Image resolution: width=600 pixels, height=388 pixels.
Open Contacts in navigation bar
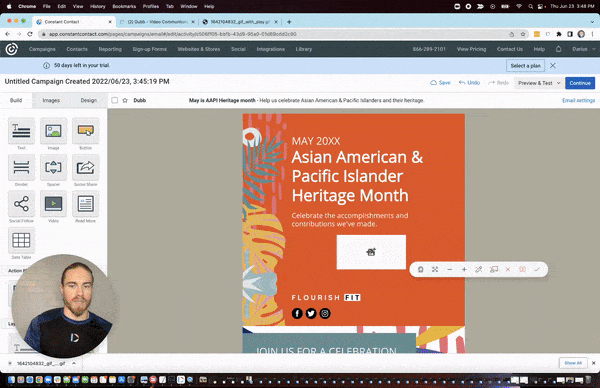[x=77, y=49]
